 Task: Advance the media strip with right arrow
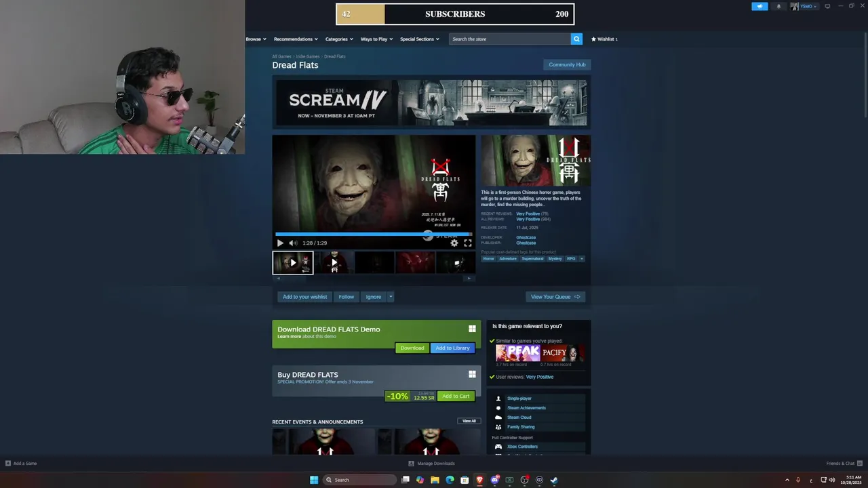click(468, 279)
